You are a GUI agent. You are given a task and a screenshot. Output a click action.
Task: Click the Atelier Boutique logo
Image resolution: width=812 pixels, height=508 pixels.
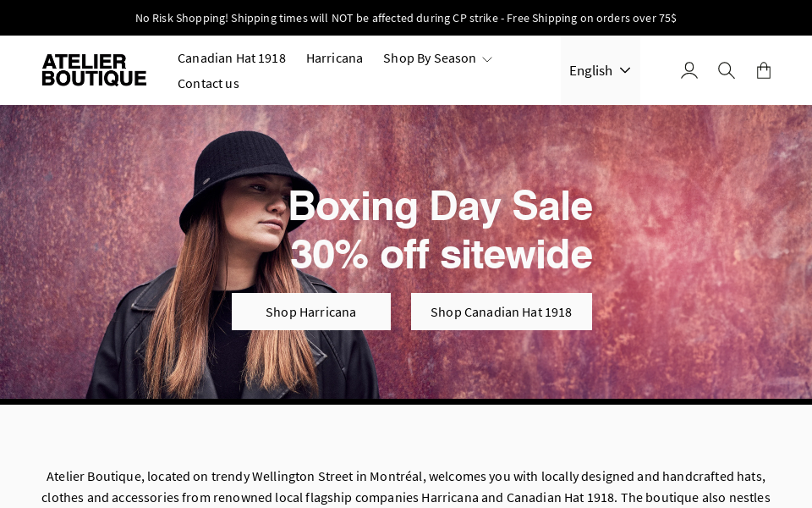[x=94, y=70]
